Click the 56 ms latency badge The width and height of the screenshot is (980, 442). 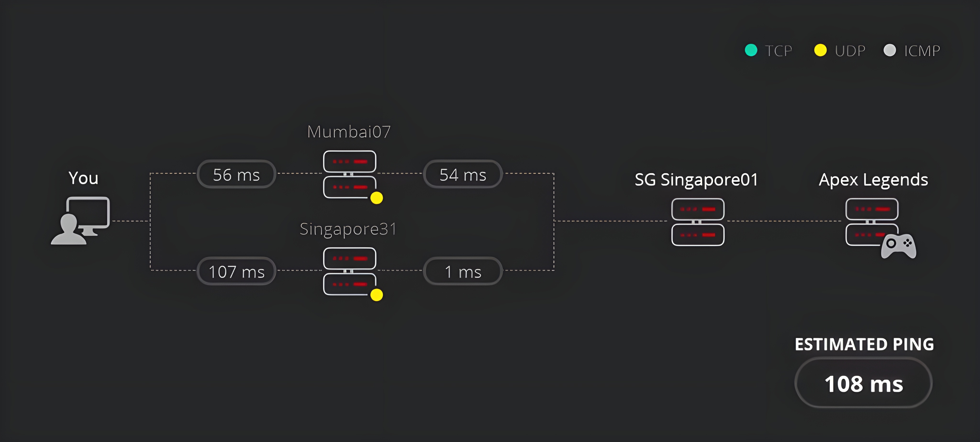[x=236, y=174]
